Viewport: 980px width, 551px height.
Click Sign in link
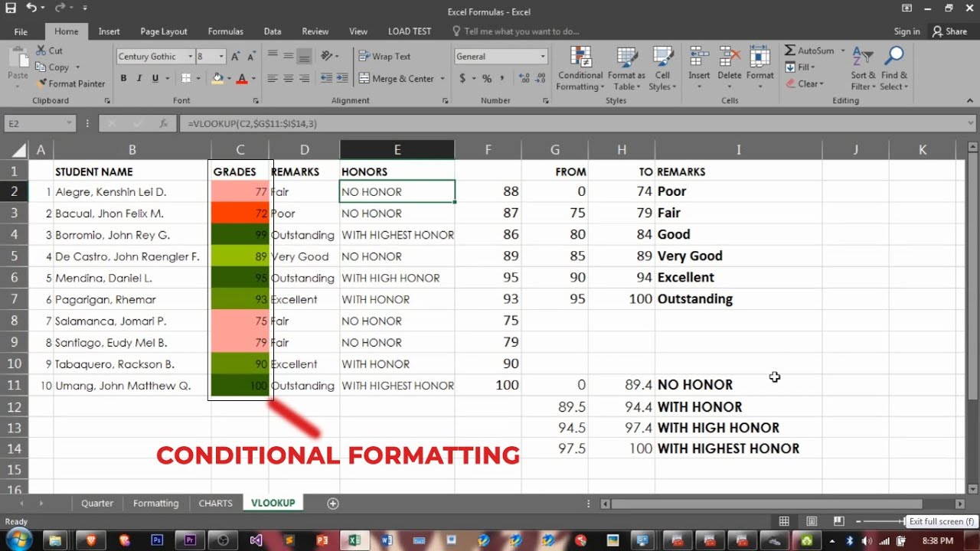(906, 31)
